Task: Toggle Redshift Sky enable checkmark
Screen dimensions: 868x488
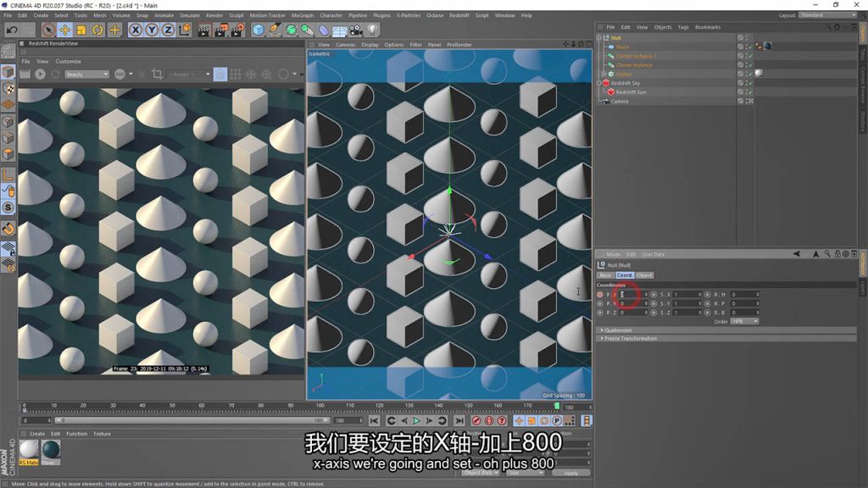Action: click(749, 83)
